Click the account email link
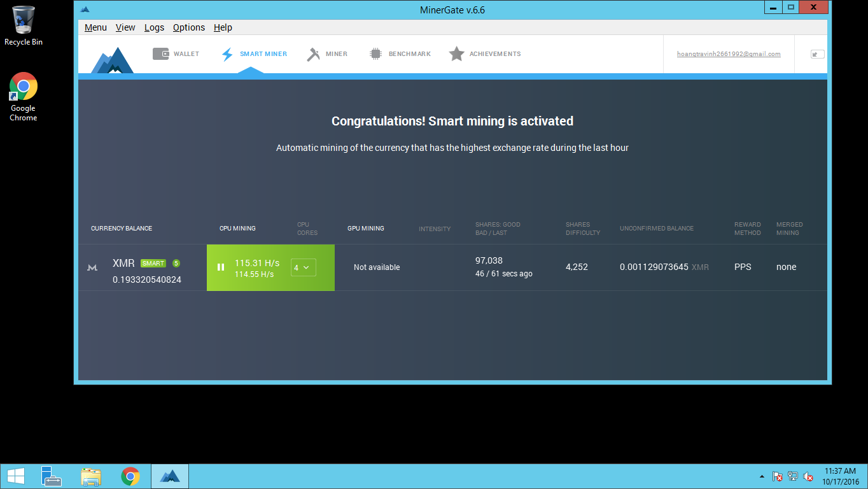The width and height of the screenshot is (868, 489). [729, 54]
